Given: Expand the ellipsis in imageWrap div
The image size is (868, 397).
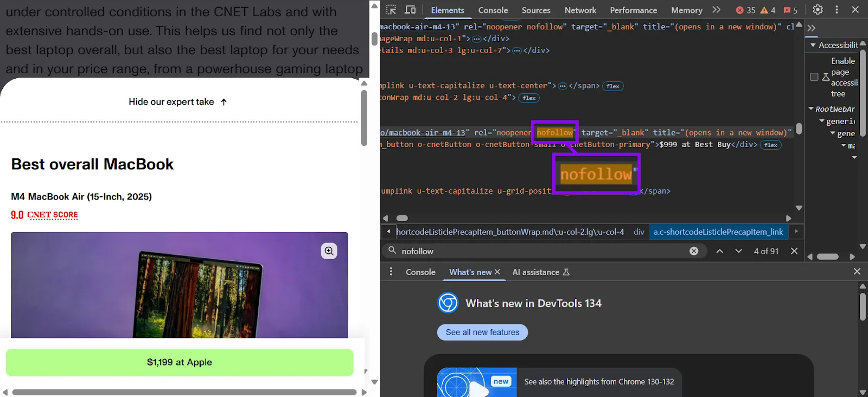Looking at the screenshot, I should click(477, 39).
